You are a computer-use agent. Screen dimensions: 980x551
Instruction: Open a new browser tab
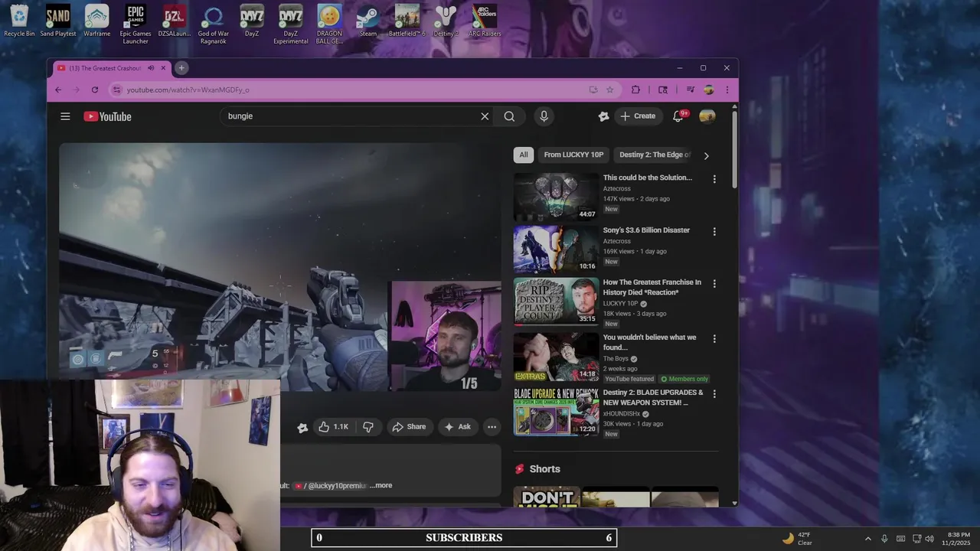181,68
